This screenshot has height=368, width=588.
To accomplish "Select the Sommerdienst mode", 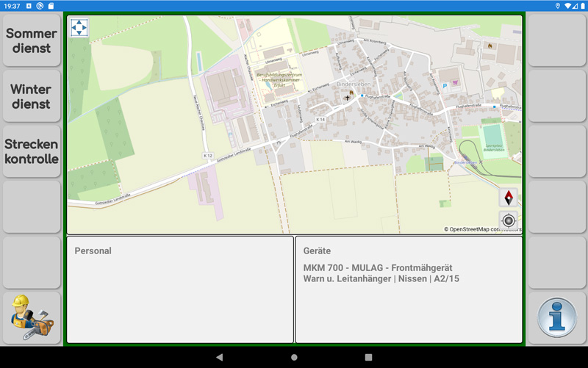I will (32, 40).
